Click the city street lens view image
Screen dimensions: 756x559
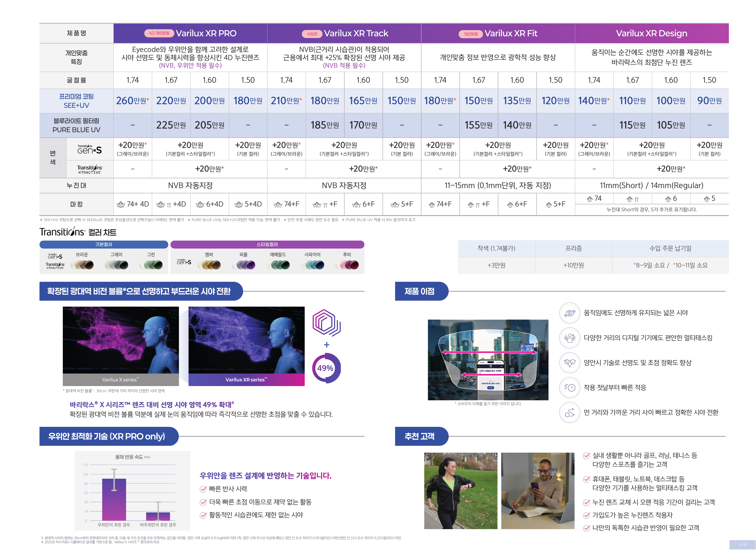[x=488, y=360]
